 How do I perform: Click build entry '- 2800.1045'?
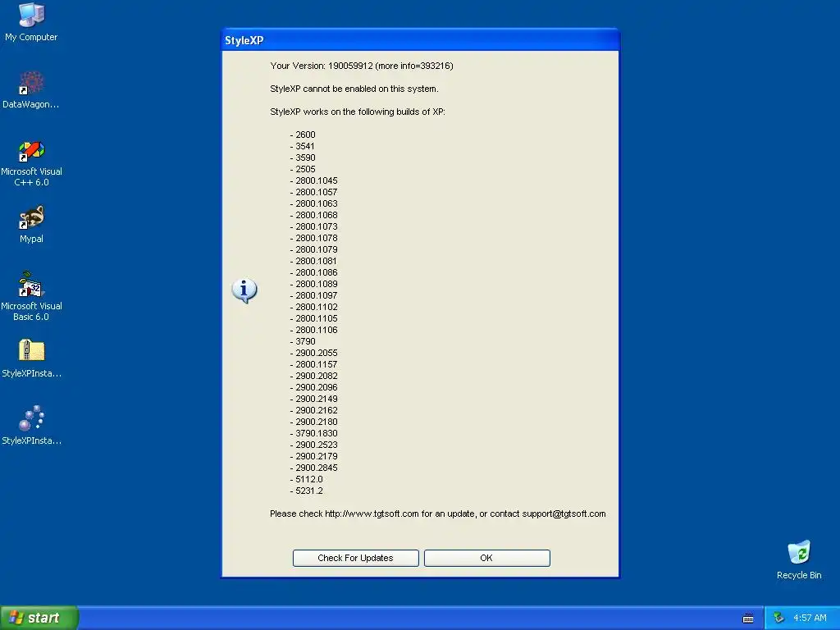314,181
